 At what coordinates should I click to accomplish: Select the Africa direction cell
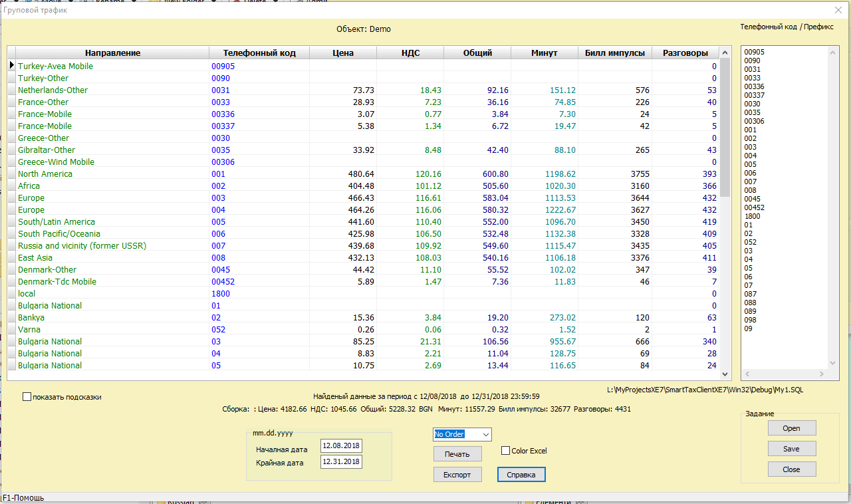coord(112,186)
